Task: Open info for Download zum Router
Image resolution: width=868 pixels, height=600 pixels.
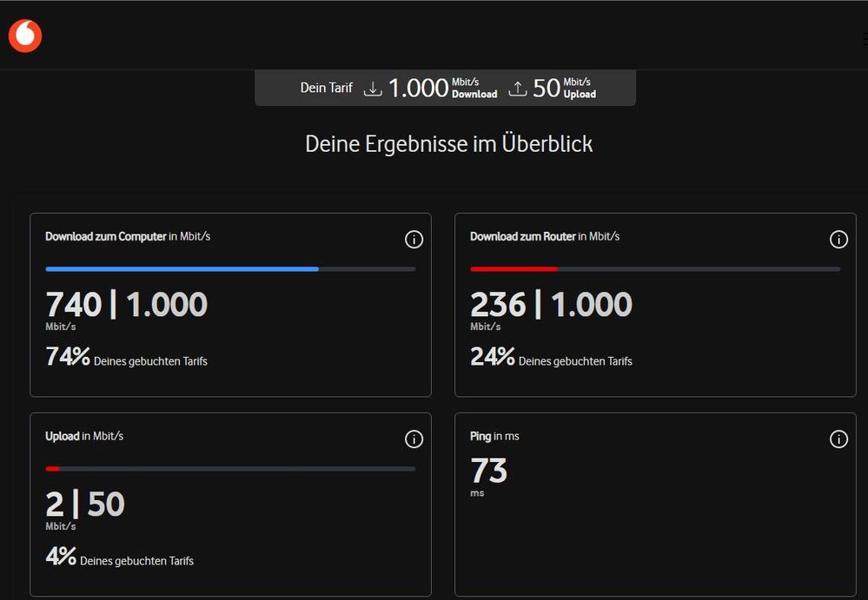Action: point(838,240)
